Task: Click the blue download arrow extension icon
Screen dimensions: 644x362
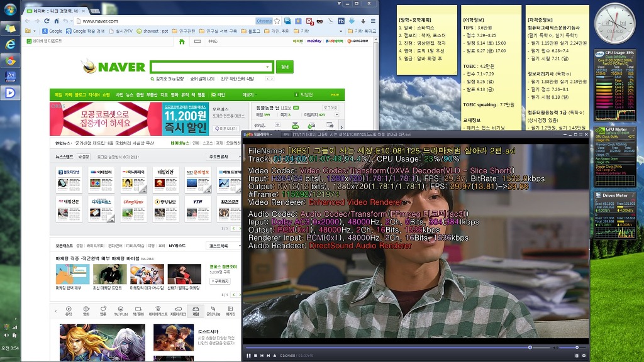Action: tap(352, 21)
